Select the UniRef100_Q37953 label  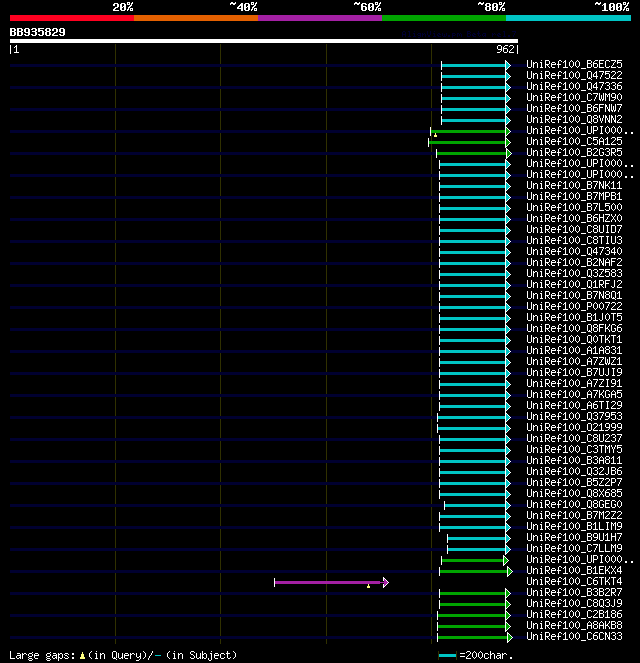574,416
